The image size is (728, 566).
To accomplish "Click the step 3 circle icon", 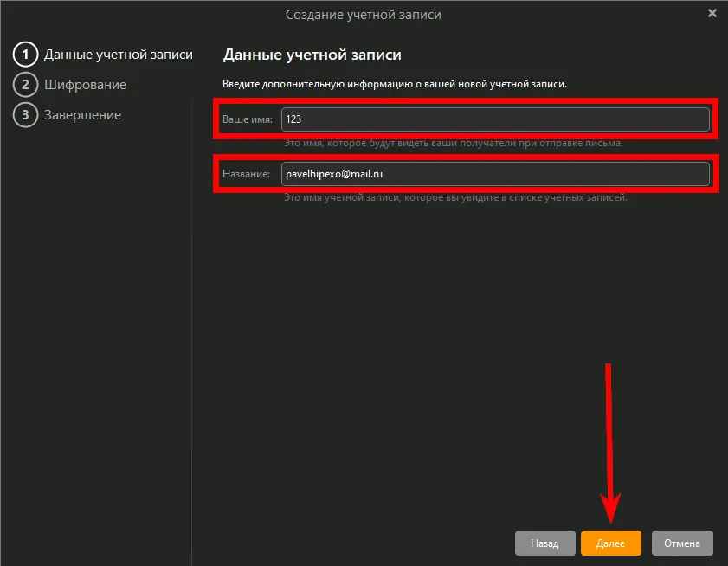I will click(x=25, y=115).
